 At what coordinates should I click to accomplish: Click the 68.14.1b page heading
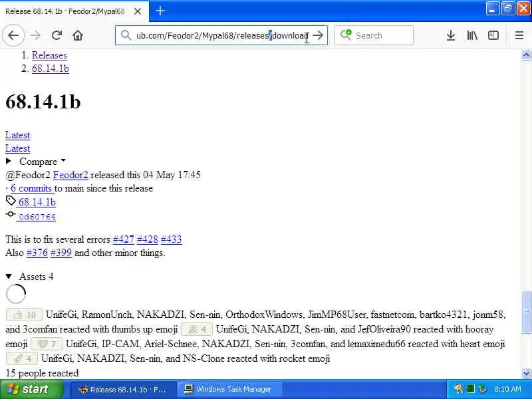[x=43, y=102]
